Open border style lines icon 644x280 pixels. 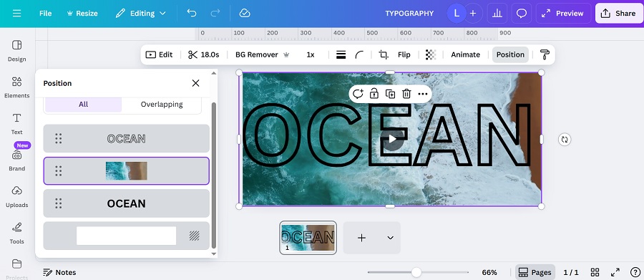click(x=341, y=54)
